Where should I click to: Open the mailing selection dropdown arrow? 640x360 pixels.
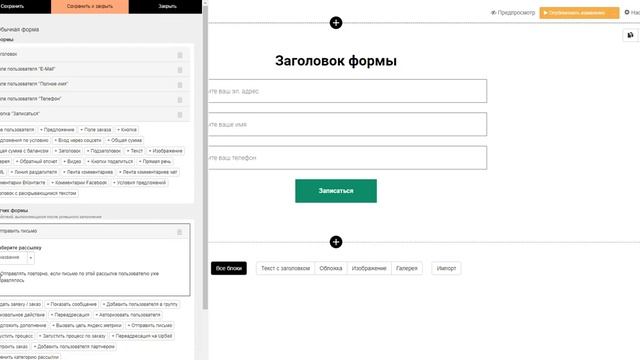point(31,258)
